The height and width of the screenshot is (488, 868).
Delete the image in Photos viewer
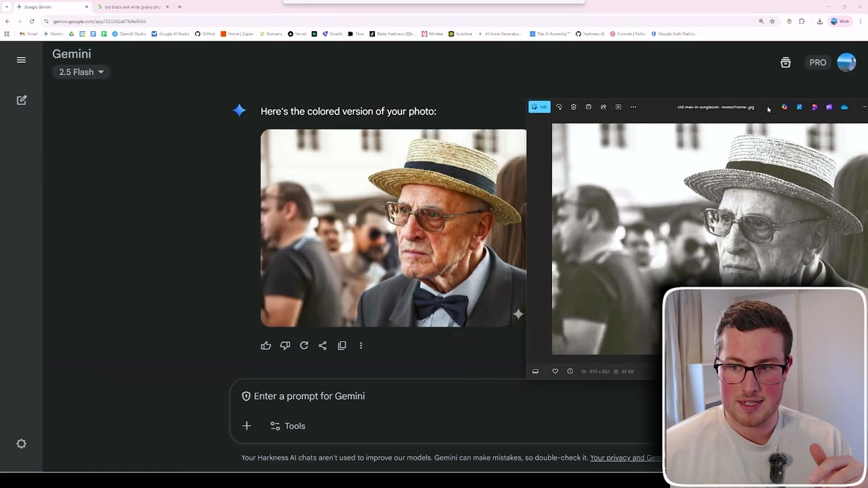point(574,107)
